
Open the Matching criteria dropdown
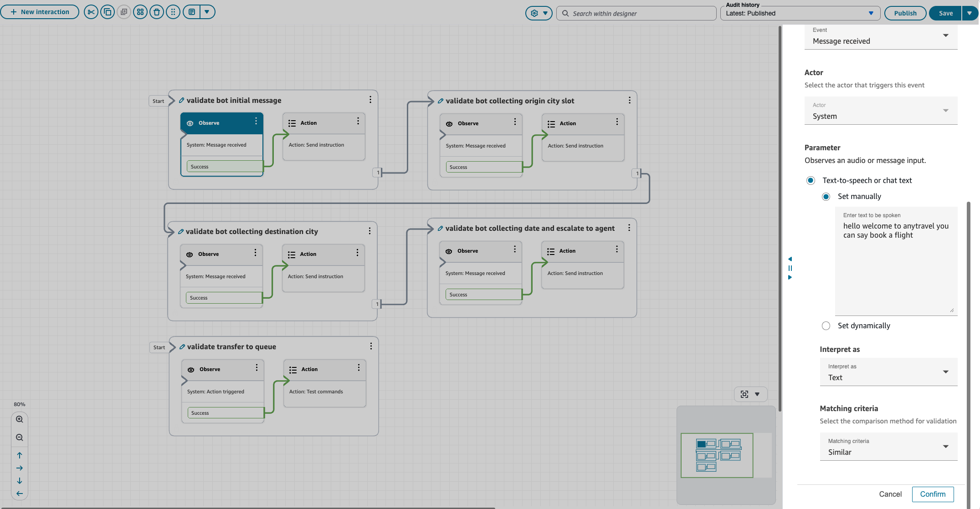coord(888,447)
